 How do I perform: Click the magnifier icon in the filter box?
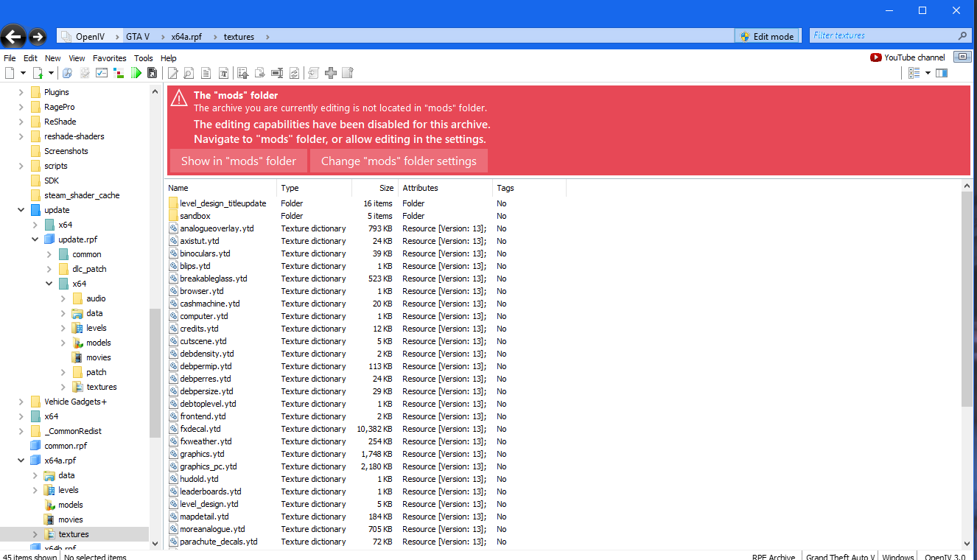click(x=962, y=35)
